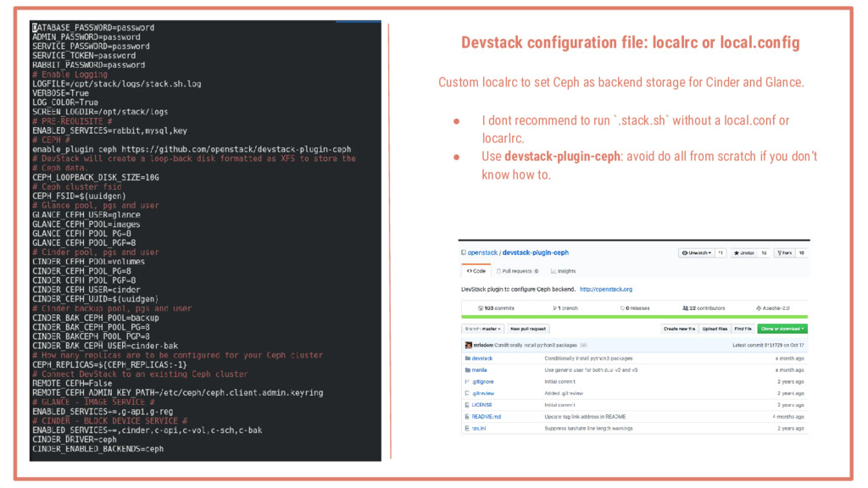Viewport: 868px width, 488px height.
Task: Click the tox.ini file icon
Action: click(x=467, y=428)
